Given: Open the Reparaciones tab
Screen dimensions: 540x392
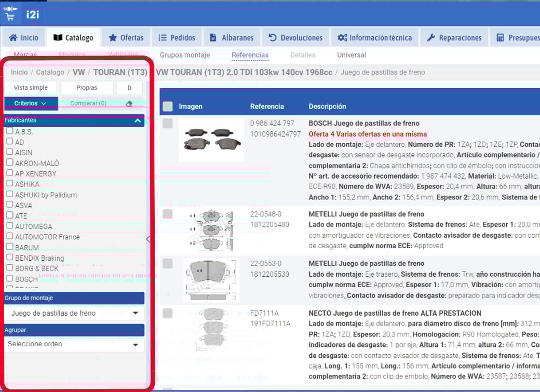Looking at the screenshot, I should pyautogui.click(x=454, y=37).
